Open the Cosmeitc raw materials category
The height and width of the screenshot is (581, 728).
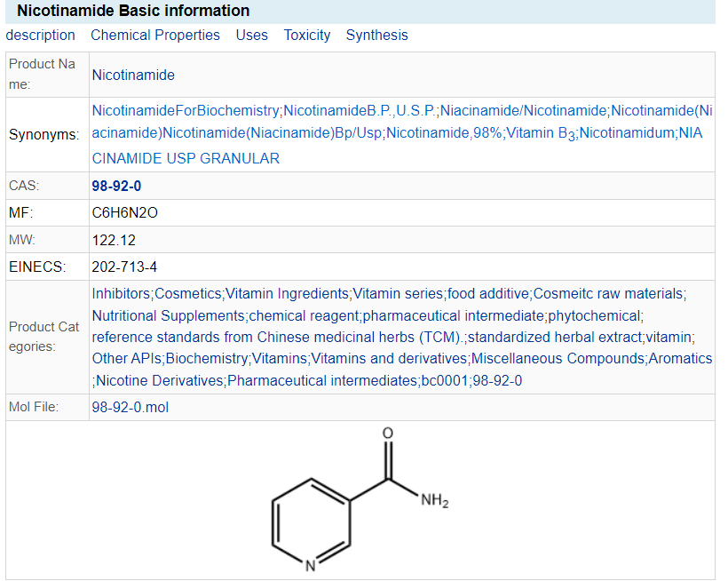(608, 293)
